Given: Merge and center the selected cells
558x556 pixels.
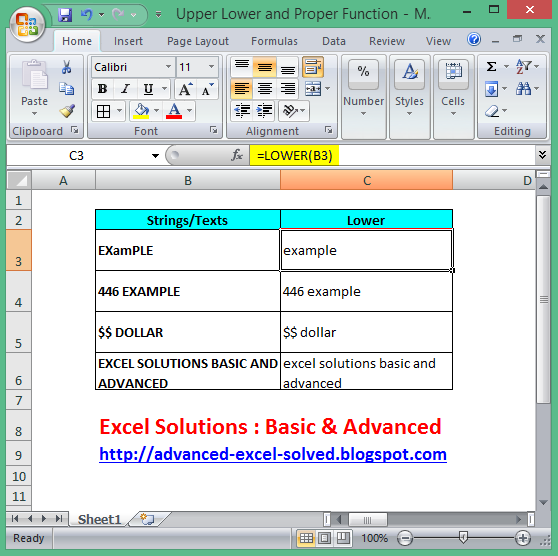Looking at the screenshot, I should (313, 89).
